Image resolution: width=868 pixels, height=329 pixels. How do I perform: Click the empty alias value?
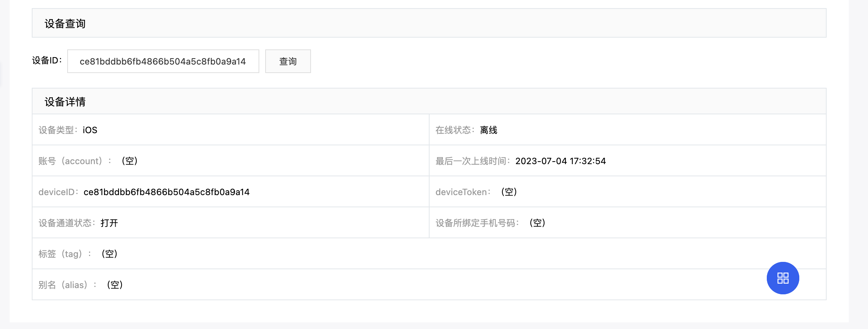(115, 285)
